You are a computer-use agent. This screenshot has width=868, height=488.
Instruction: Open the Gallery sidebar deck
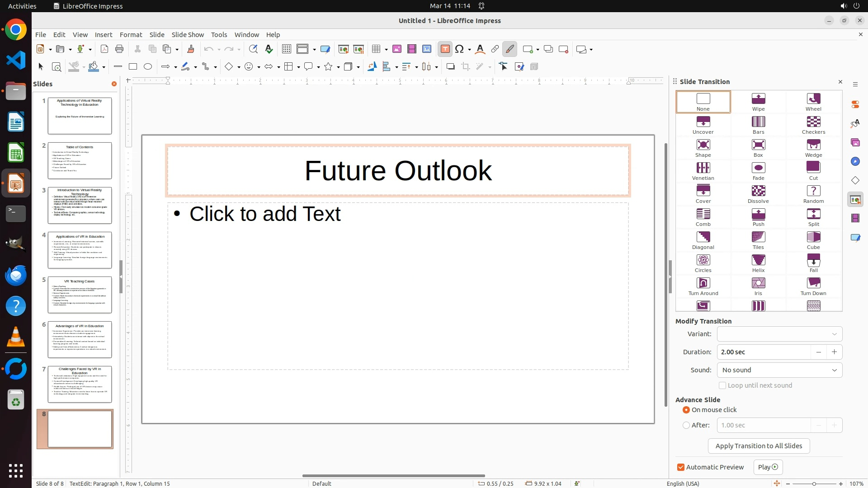855,143
